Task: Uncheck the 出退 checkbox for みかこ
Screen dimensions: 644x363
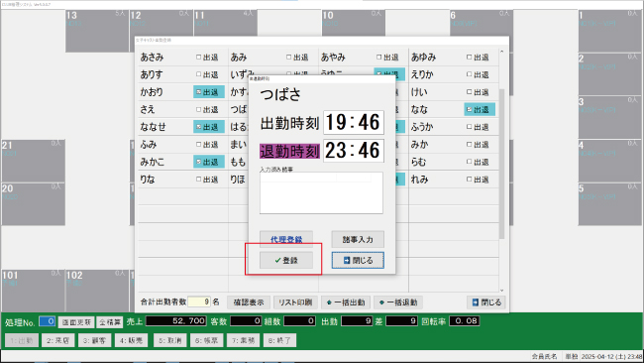Action: pos(199,162)
